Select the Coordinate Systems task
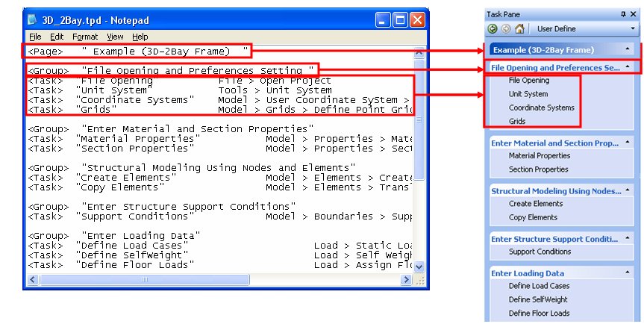Image resolution: width=644 pixels, height=324 pixels. tap(542, 108)
